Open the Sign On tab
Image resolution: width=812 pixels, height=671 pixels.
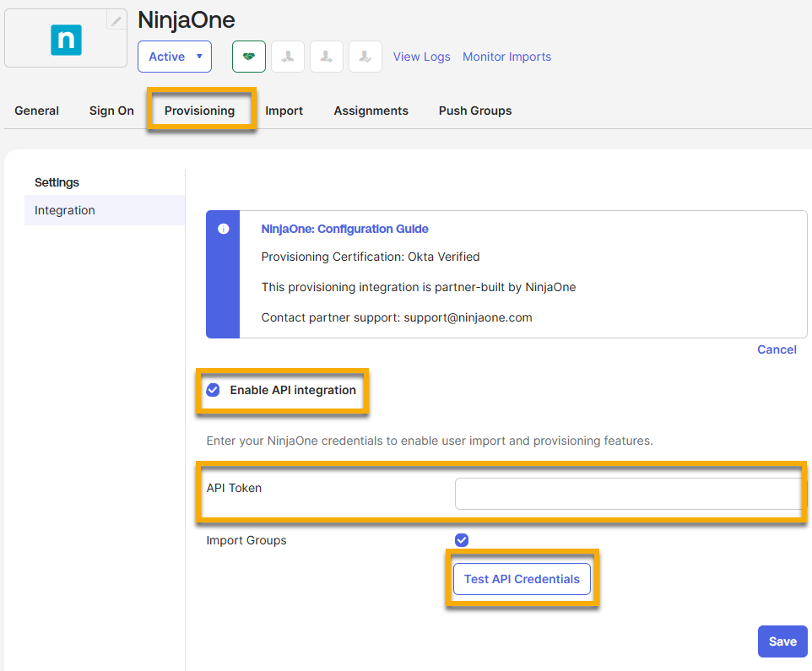coord(111,111)
